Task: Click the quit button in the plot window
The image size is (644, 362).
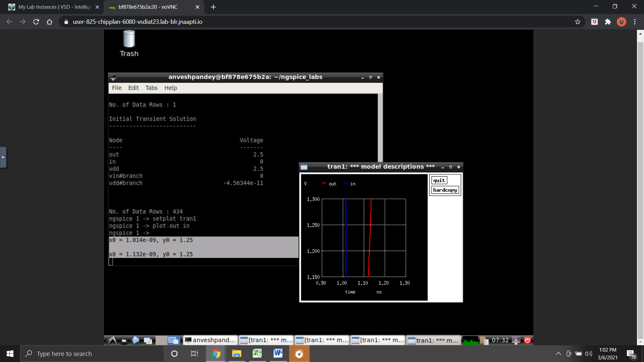Action: pyautogui.click(x=439, y=180)
